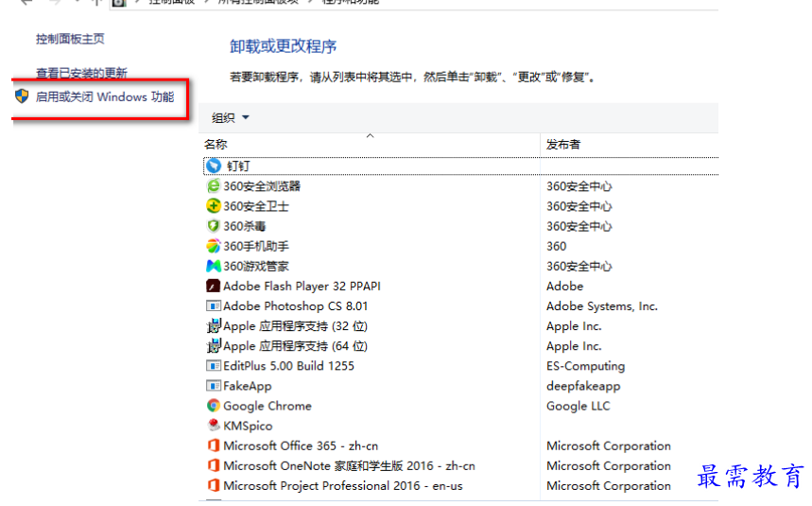The height and width of the screenshot is (506, 812).
Task: Click the Microsoft Project Professional 2016 icon
Action: click(214, 485)
